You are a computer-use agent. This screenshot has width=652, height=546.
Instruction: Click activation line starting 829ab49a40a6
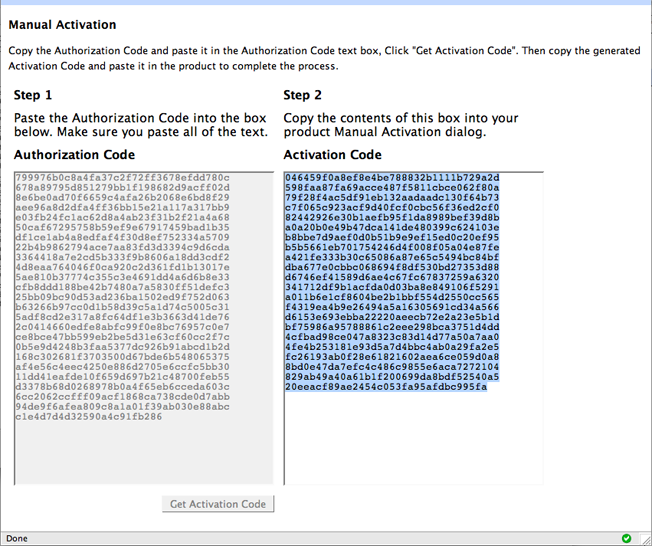pyautogui.click(x=392, y=377)
